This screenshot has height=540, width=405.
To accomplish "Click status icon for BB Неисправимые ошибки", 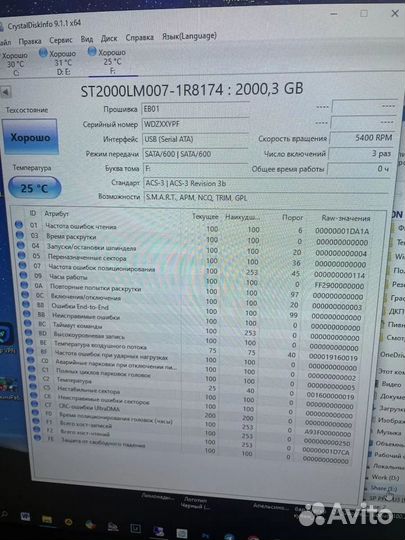I will 27,314.
